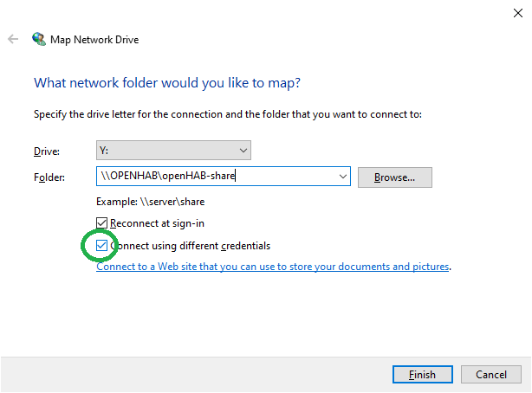Click the back arrow icon

[13, 39]
